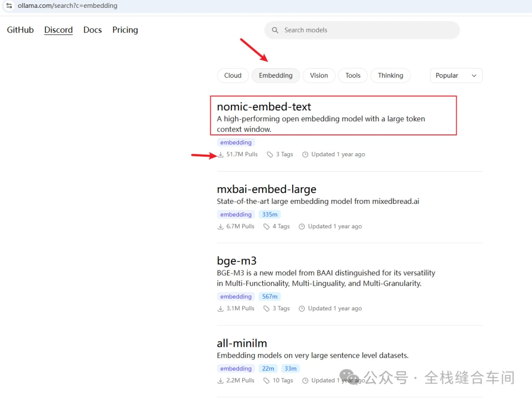Click the ollama.com address bar URL
Image resolution: width=532 pixels, height=399 pixels.
[67, 6]
